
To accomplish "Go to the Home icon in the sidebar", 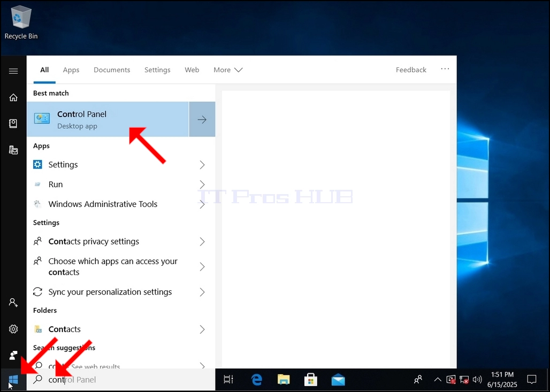I will [13, 97].
